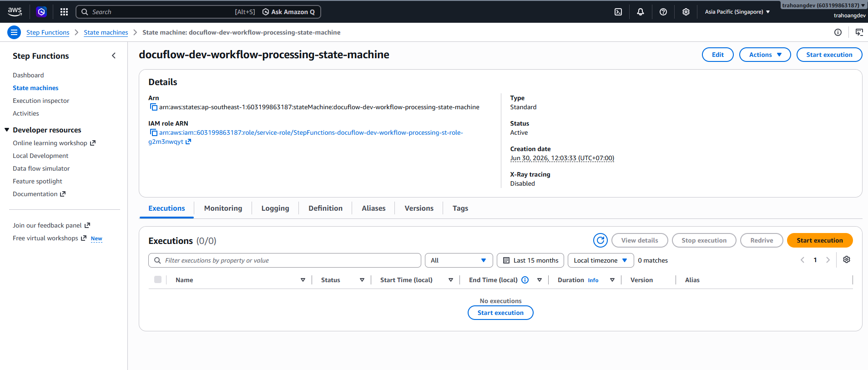
Task: Click the Edit button
Action: pos(717,55)
